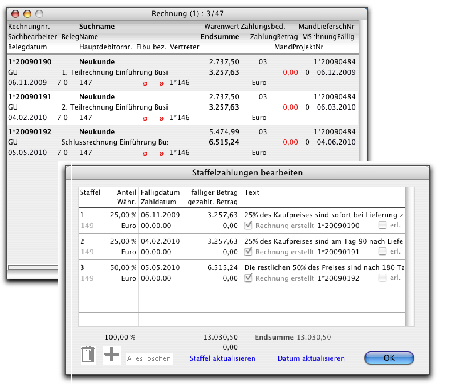Click due date 04.06.2010 in Rechnung list
Screen dimensions: 455x392
tap(336, 142)
